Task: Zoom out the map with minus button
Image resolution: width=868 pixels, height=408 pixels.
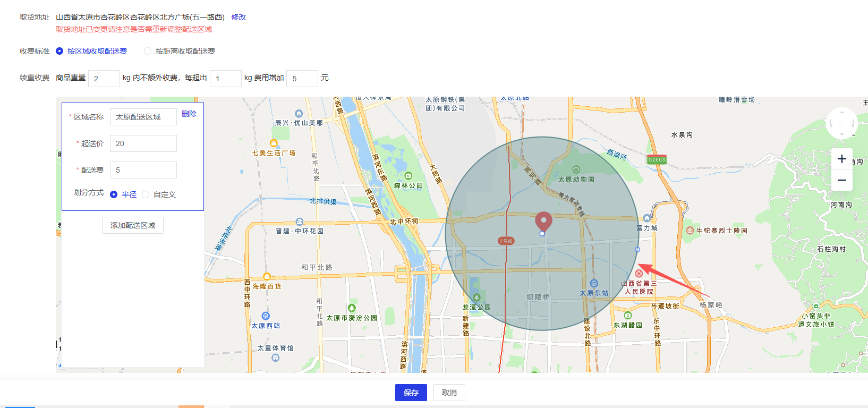Action: [841, 180]
